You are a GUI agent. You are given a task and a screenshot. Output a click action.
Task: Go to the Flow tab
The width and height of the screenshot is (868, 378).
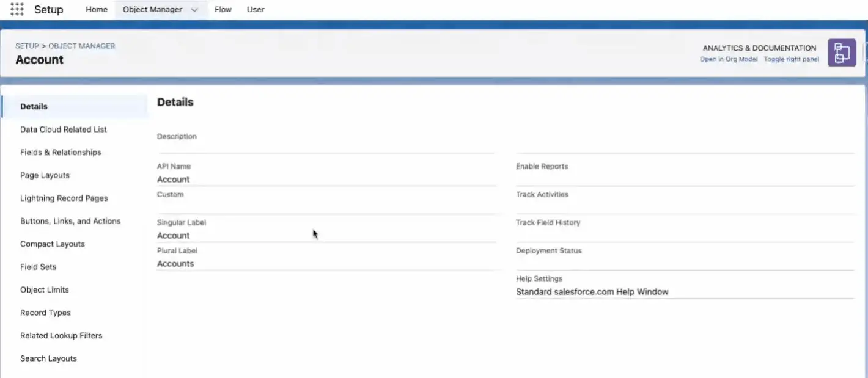tap(223, 9)
